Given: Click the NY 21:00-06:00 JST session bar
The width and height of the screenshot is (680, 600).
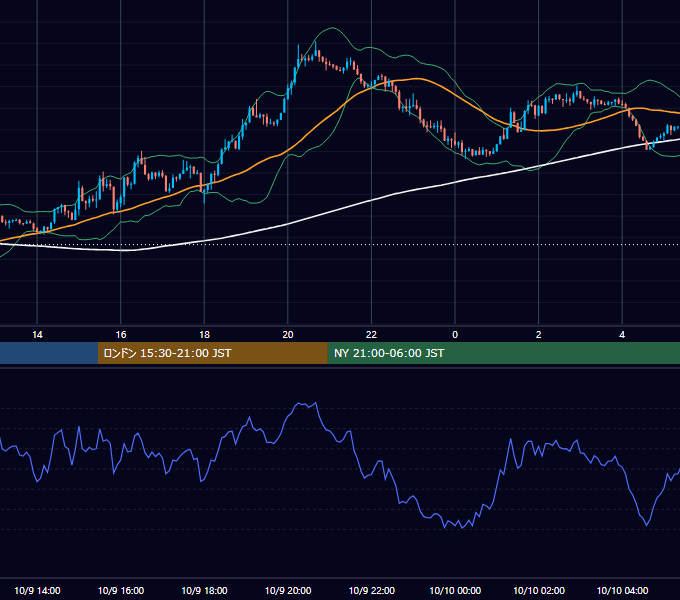Looking at the screenshot, I should (x=503, y=353).
